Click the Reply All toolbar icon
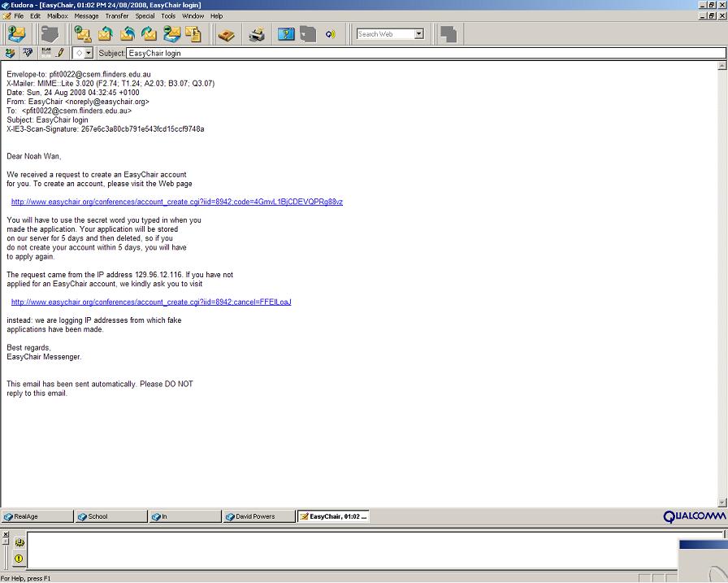The height and width of the screenshot is (583, 728). tap(128, 34)
